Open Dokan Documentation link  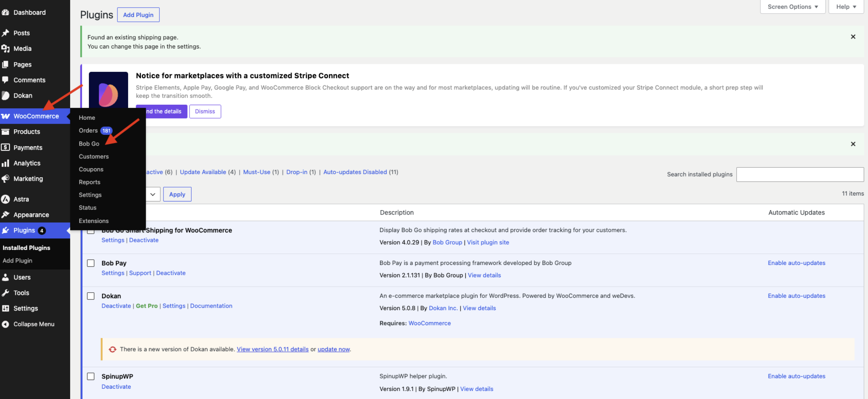pyautogui.click(x=211, y=306)
